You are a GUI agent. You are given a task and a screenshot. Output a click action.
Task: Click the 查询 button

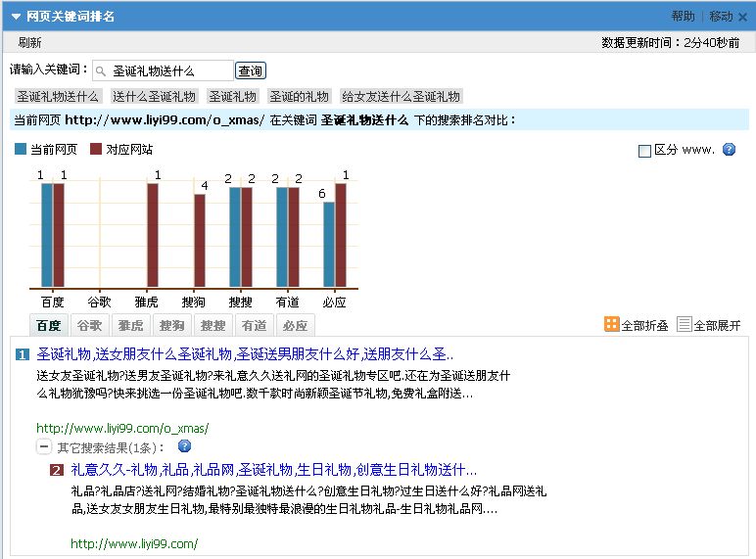click(251, 70)
